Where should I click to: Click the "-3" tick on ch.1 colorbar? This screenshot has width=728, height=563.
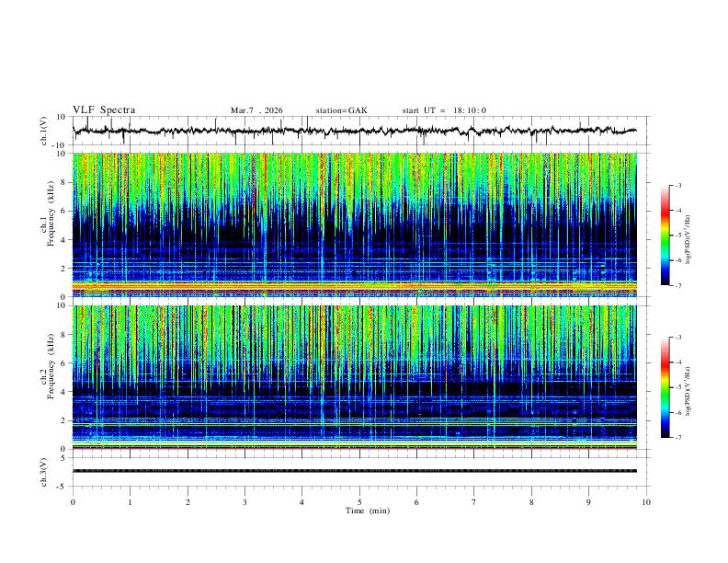click(678, 185)
